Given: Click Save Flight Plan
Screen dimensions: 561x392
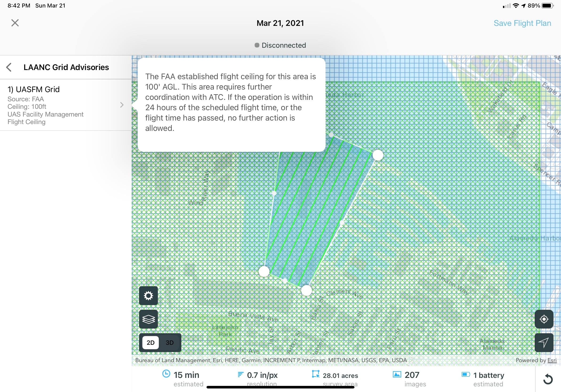Looking at the screenshot, I should click(522, 23).
